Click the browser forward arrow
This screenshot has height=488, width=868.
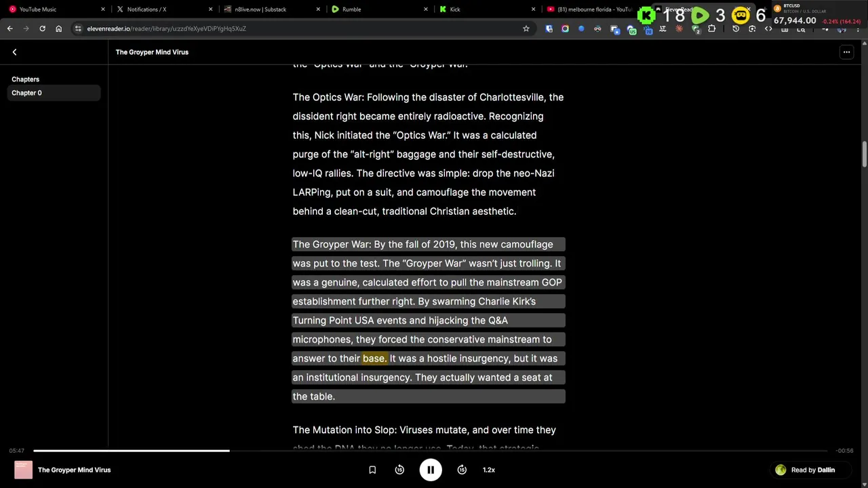pyautogui.click(x=26, y=28)
